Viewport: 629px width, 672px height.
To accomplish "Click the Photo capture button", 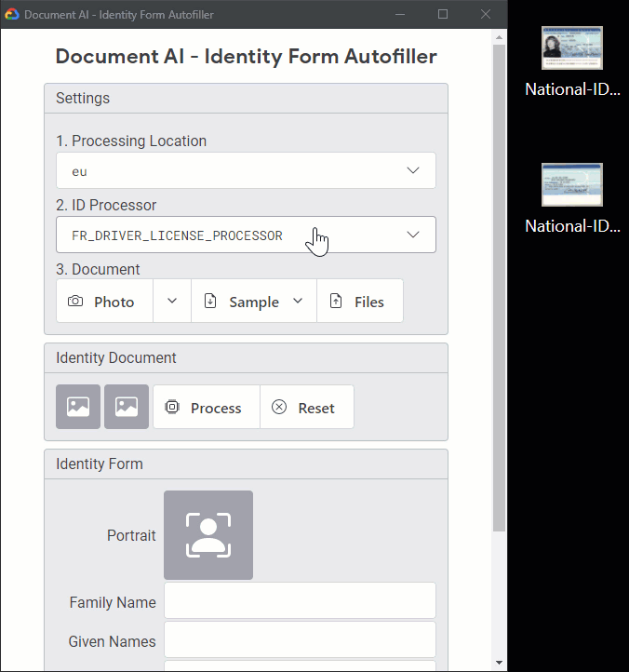I will [104, 302].
